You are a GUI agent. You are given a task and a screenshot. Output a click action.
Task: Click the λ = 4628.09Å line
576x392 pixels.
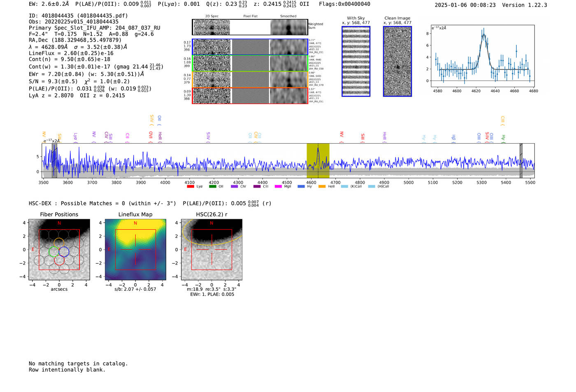(78, 47)
